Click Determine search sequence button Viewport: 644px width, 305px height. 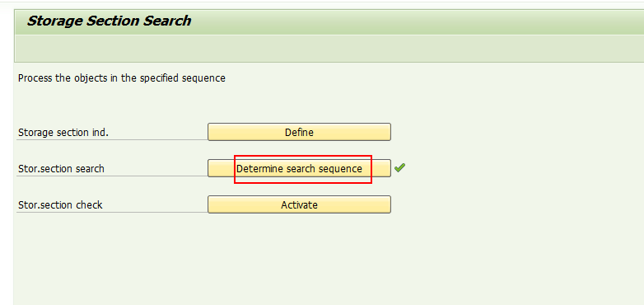pyautogui.click(x=299, y=168)
